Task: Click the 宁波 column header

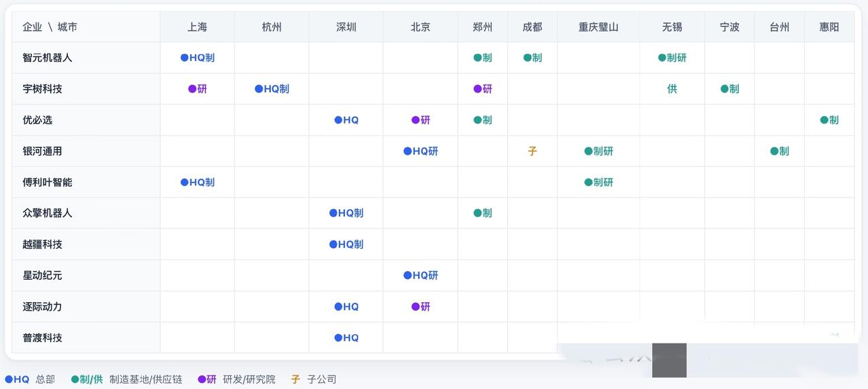Action: tap(729, 27)
